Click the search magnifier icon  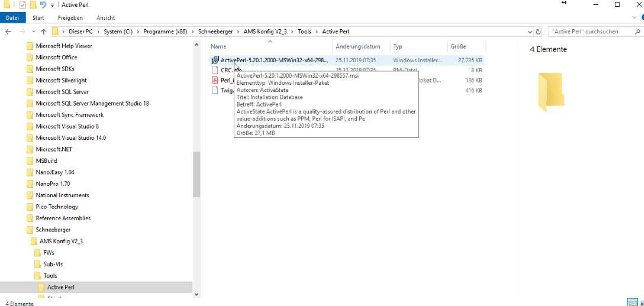[x=637, y=31]
